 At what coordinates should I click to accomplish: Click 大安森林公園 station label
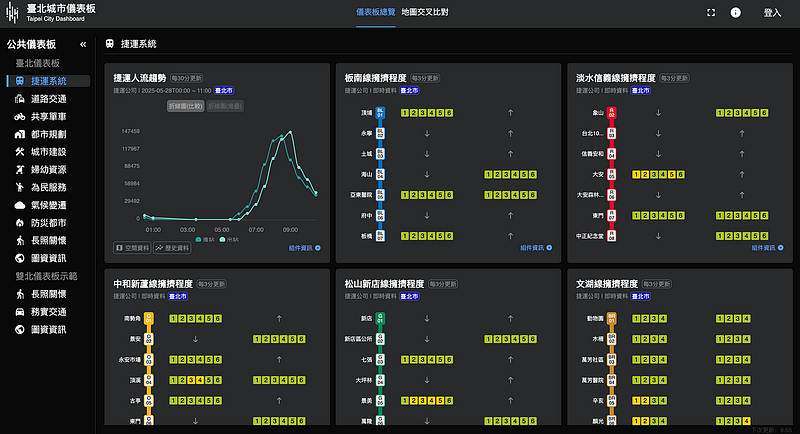click(x=590, y=195)
